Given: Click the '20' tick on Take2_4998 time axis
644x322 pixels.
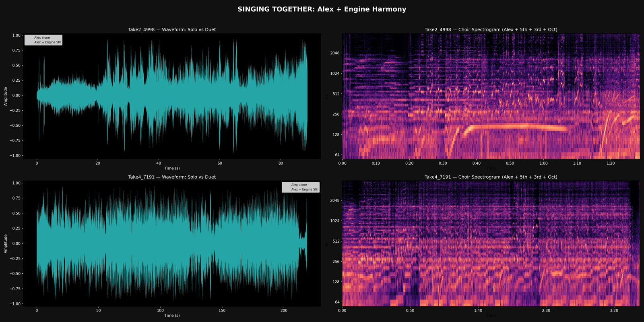Looking at the screenshot, I should click(x=98, y=163).
